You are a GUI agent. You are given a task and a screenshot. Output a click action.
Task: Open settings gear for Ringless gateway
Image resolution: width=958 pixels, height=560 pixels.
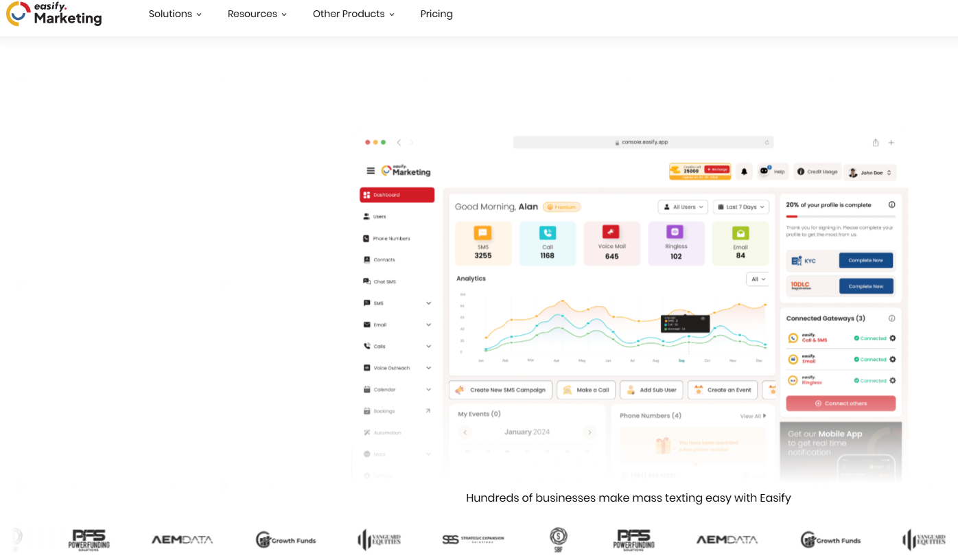point(892,380)
